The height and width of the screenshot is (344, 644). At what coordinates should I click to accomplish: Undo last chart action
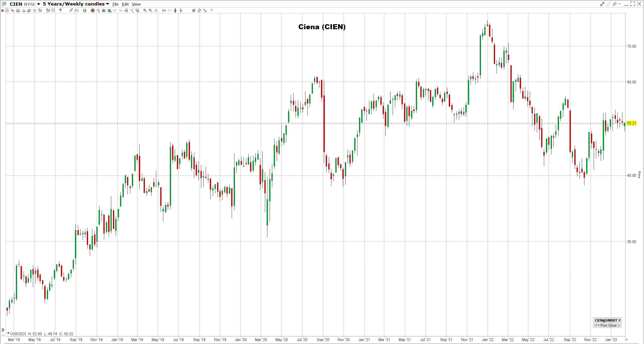tap(115, 10)
